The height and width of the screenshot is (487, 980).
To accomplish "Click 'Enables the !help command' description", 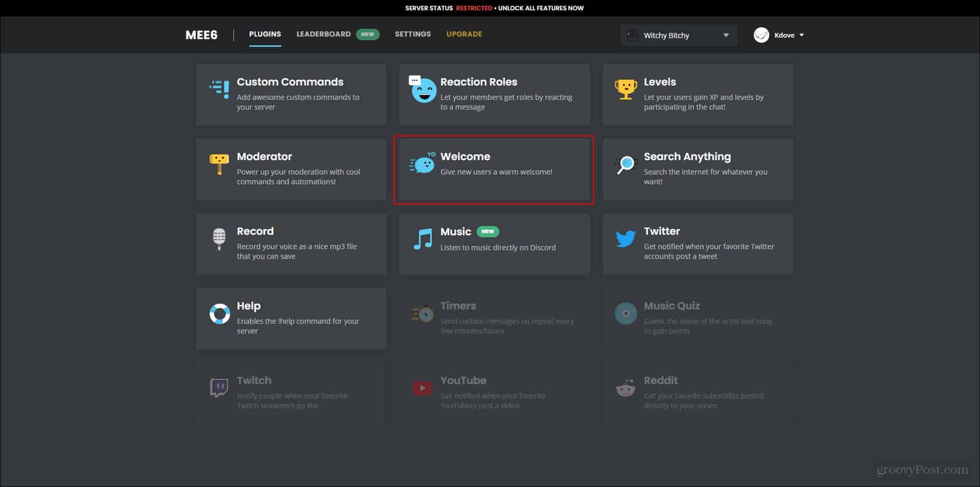I will [x=298, y=326].
